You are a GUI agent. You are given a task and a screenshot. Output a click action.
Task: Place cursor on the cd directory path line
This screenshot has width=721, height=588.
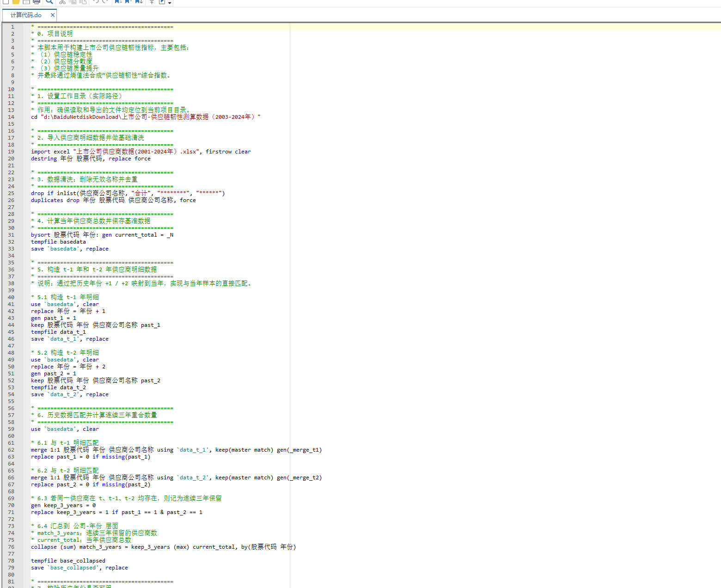(x=146, y=117)
